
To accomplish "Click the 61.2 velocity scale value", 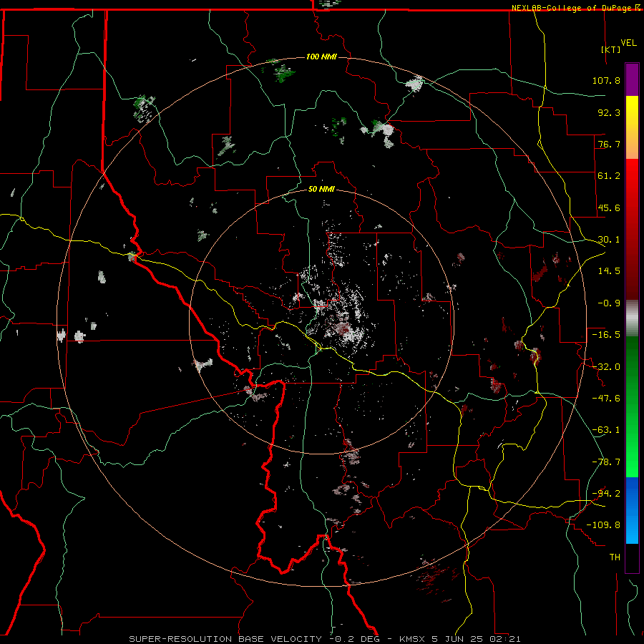I will pyautogui.click(x=609, y=176).
